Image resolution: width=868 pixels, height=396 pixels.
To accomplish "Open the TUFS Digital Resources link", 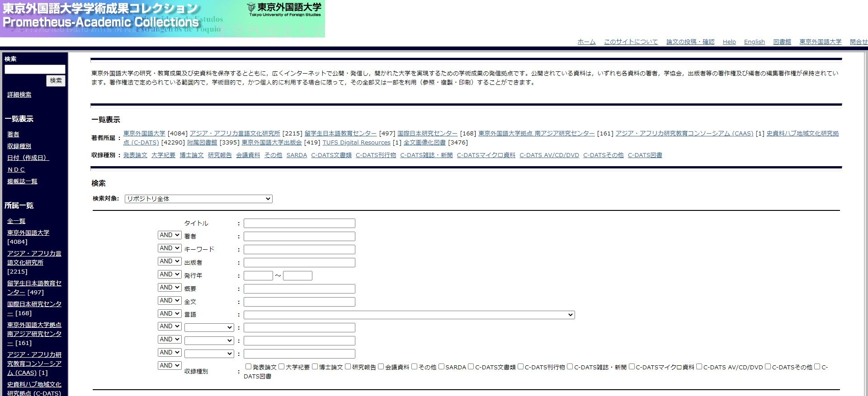I will point(356,143).
